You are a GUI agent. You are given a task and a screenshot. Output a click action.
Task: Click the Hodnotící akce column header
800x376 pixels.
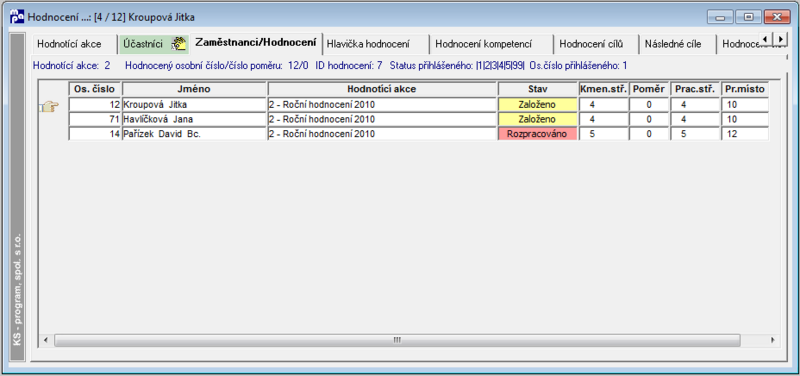[x=382, y=89]
